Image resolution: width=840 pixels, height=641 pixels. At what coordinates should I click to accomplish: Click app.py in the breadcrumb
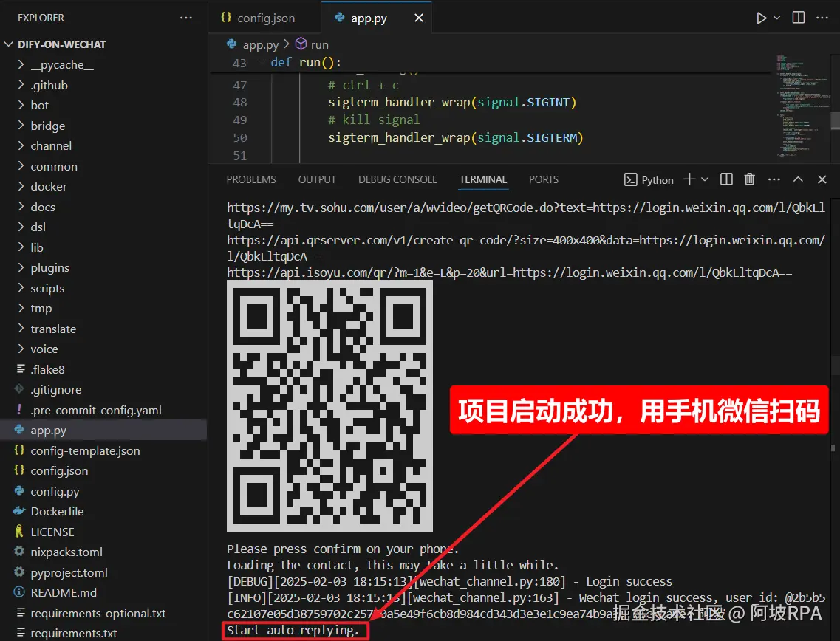pyautogui.click(x=260, y=44)
